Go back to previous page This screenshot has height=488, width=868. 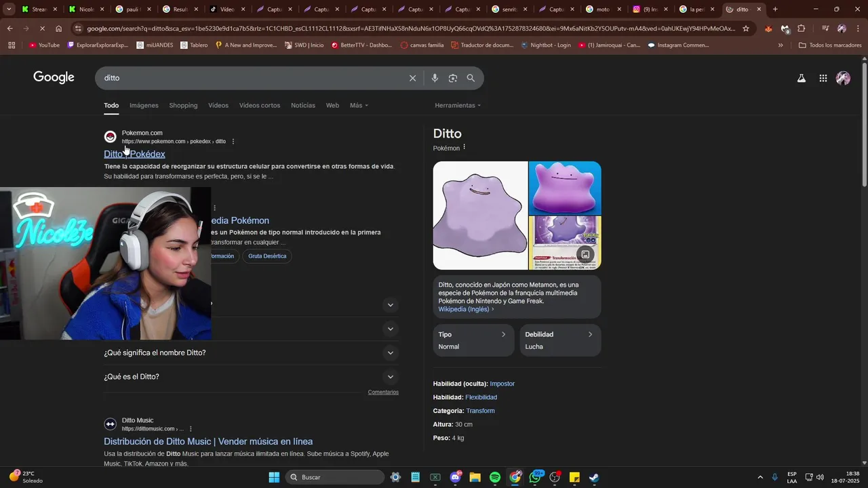pos(9,28)
